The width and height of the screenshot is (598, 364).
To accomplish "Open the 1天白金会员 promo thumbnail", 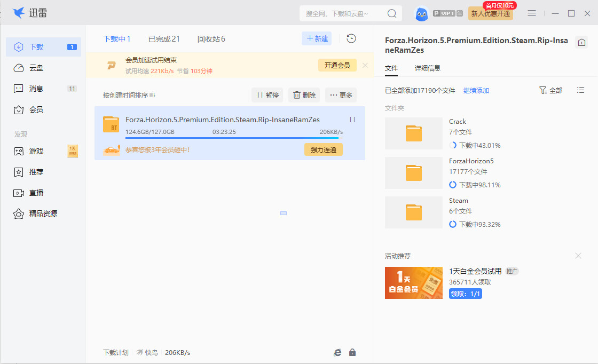I will click(x=413, y=283).
